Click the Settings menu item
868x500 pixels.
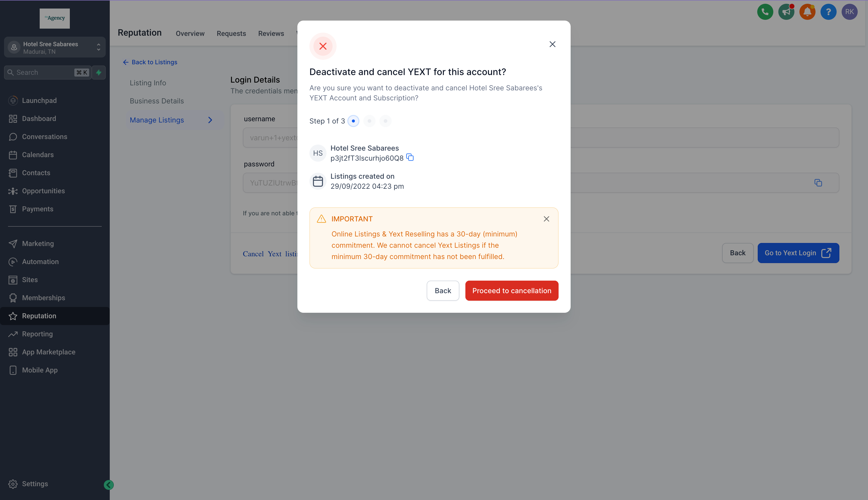[33, 483]
